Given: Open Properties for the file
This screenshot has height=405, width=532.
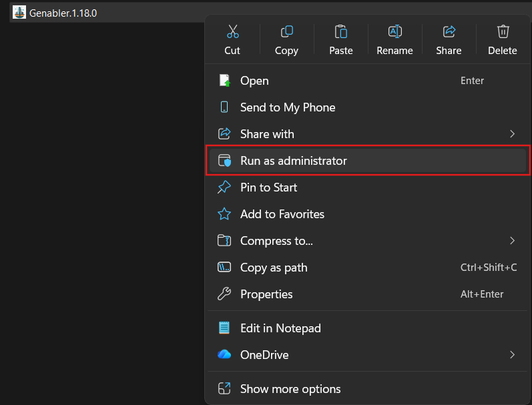Looking at the screenshot, I should point(266,294).
